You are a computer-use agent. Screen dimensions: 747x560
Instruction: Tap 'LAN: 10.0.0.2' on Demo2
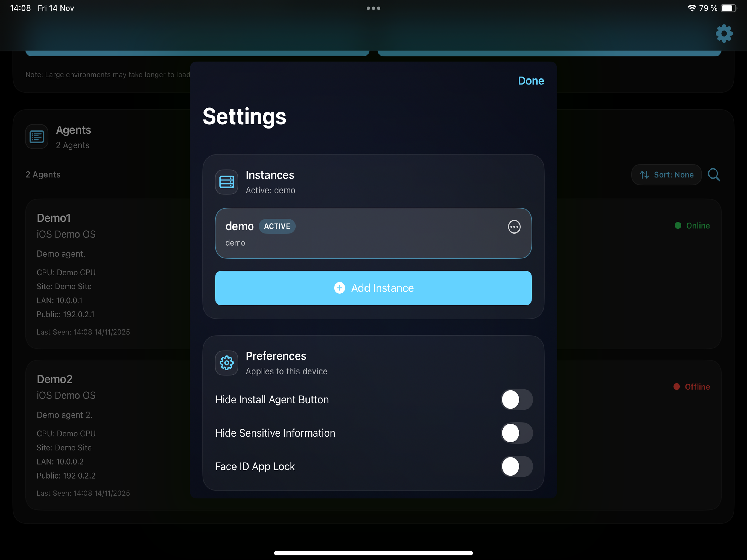click(60, 461)
